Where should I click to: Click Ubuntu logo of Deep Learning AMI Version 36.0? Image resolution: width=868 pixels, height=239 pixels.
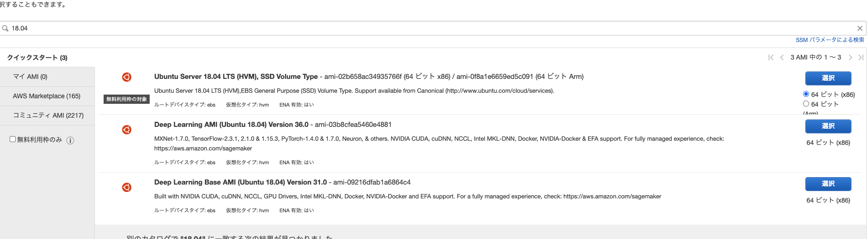[x=127, y=130]
